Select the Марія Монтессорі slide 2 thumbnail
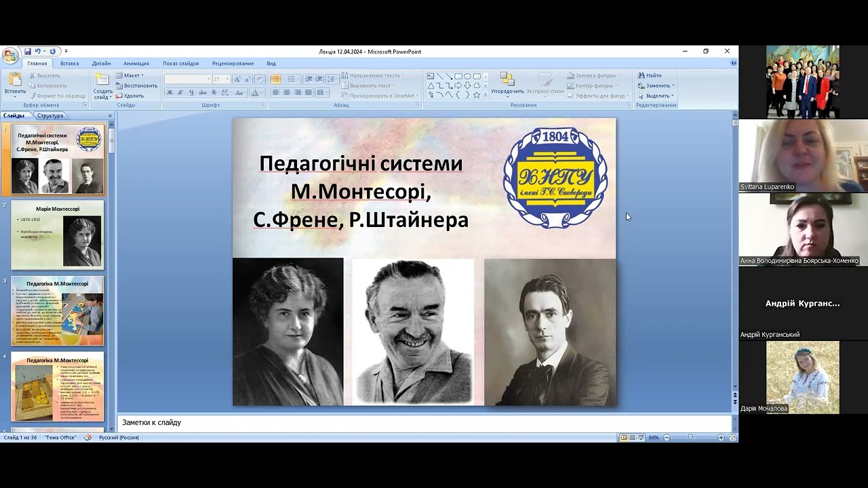868x488 pixels. [58, 234]
